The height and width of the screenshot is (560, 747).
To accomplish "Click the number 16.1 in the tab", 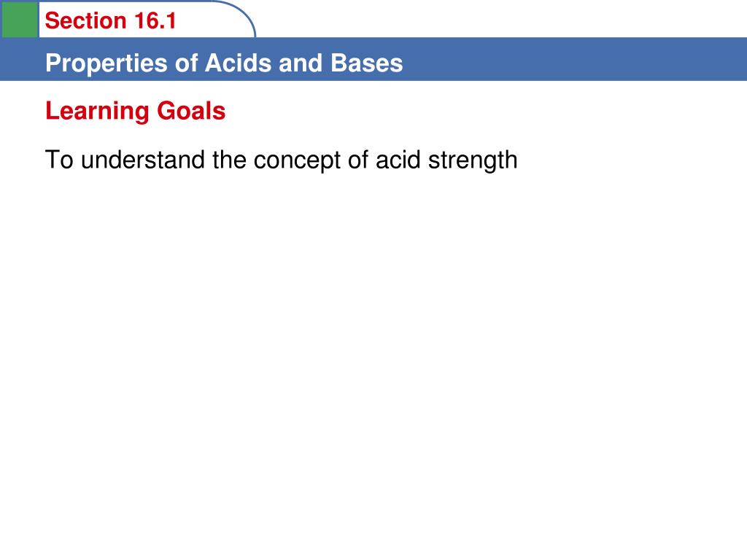I will 155,21.
